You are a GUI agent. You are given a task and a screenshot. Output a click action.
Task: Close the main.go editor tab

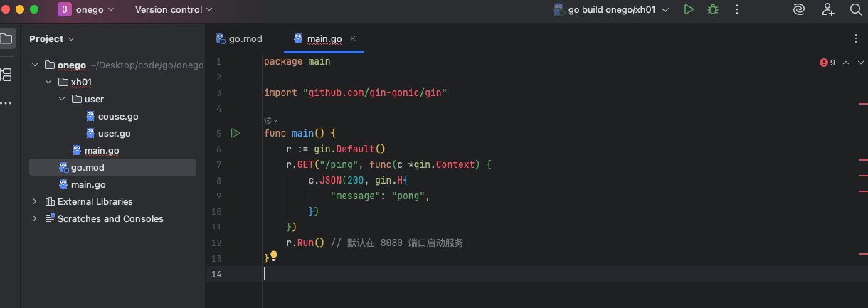353,38
